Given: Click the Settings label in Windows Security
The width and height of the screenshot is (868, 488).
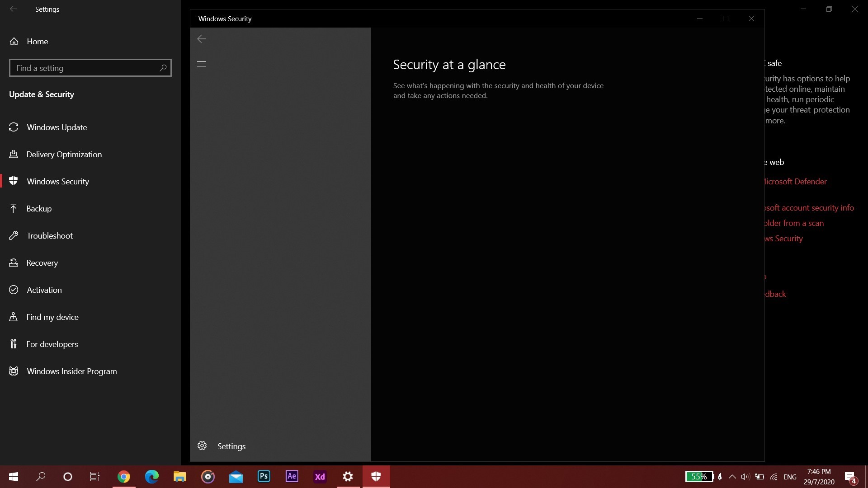Looking at the screenshot, I should click(231, 446).
